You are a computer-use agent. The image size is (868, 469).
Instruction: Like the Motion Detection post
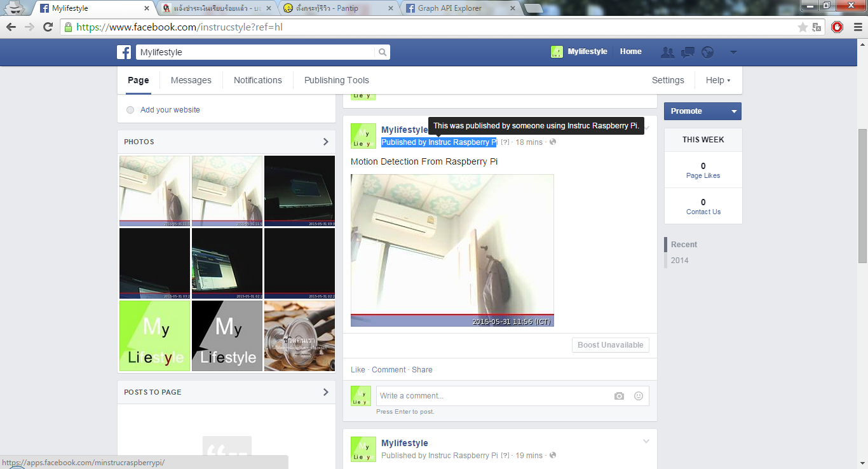[x=358, y=370]
